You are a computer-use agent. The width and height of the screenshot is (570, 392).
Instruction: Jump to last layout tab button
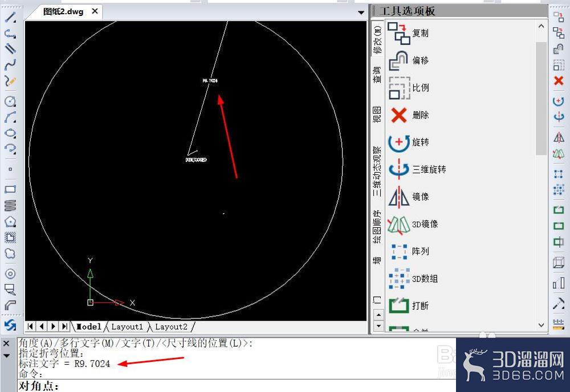coord(65,326)
